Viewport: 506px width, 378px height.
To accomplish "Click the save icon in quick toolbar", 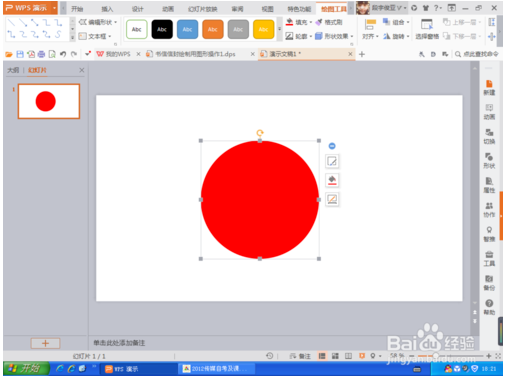I will 20,54.
